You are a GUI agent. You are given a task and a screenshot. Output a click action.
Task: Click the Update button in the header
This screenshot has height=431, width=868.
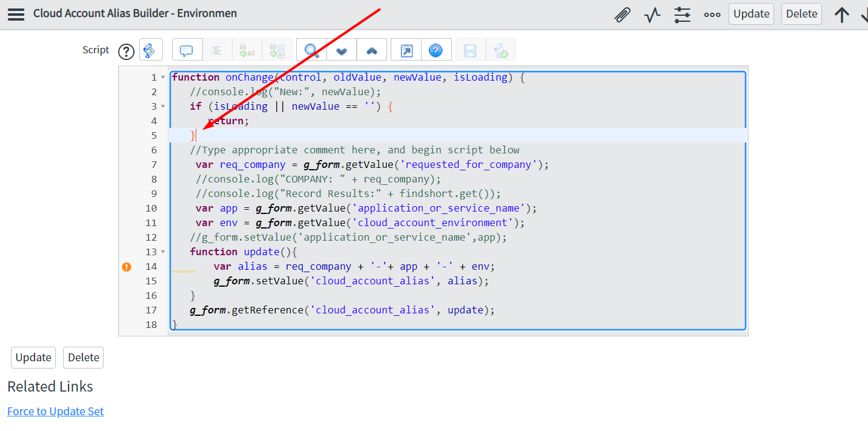tap(750, 13)
